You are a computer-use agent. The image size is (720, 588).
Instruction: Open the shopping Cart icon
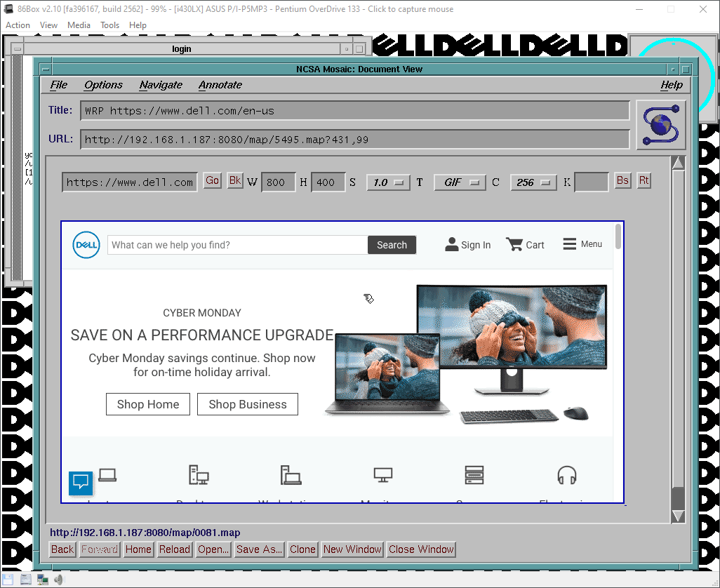coord(514,244)
